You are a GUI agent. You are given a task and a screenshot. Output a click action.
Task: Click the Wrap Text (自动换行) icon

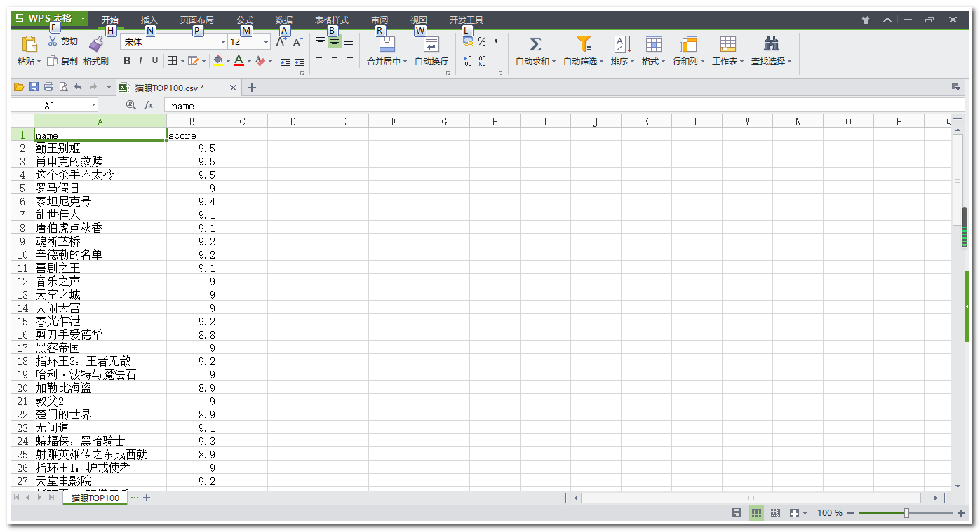coord(431,44)
